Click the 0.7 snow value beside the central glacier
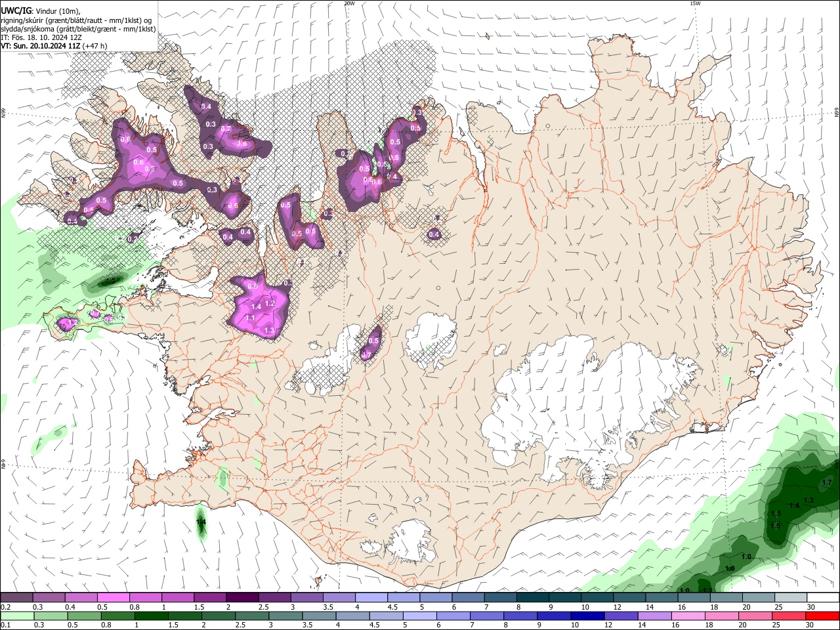This screenshot has height=630, width=840. (367, 355)
